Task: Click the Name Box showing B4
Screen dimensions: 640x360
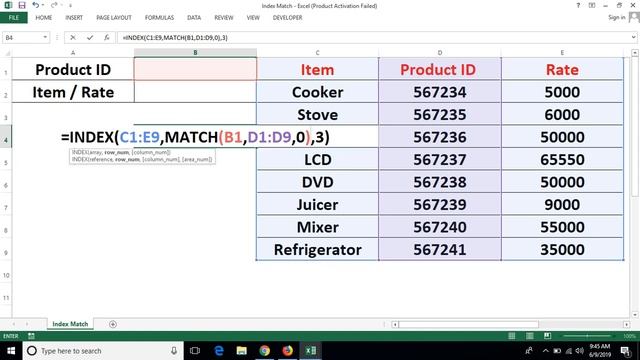Action: click(22, 38)
